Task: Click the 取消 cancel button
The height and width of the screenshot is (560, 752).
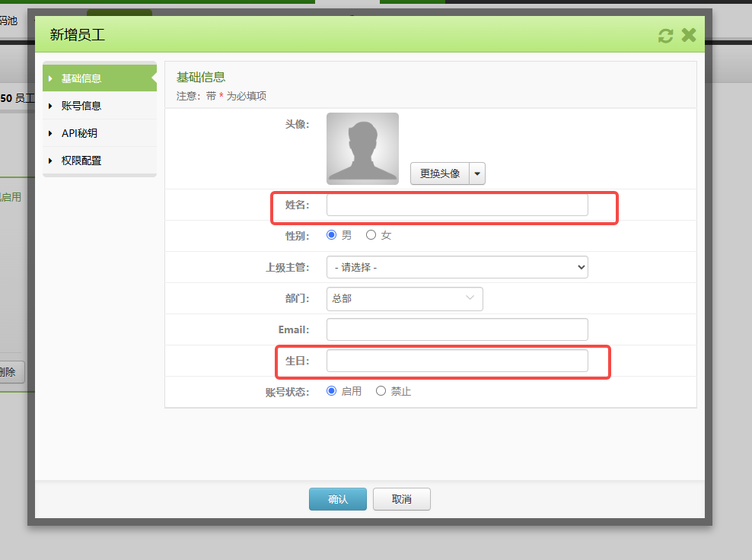Action: [x=401, y=499]
